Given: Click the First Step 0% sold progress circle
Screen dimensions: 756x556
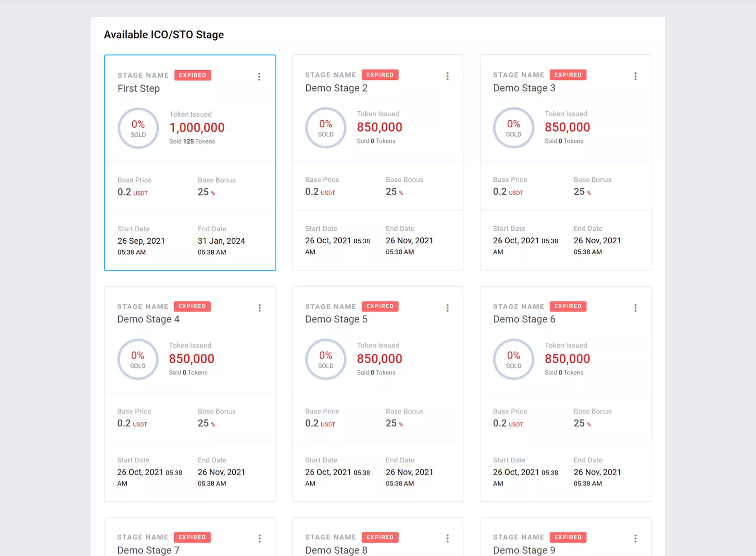Looking at the screenshot, I should tap(138, 128).
